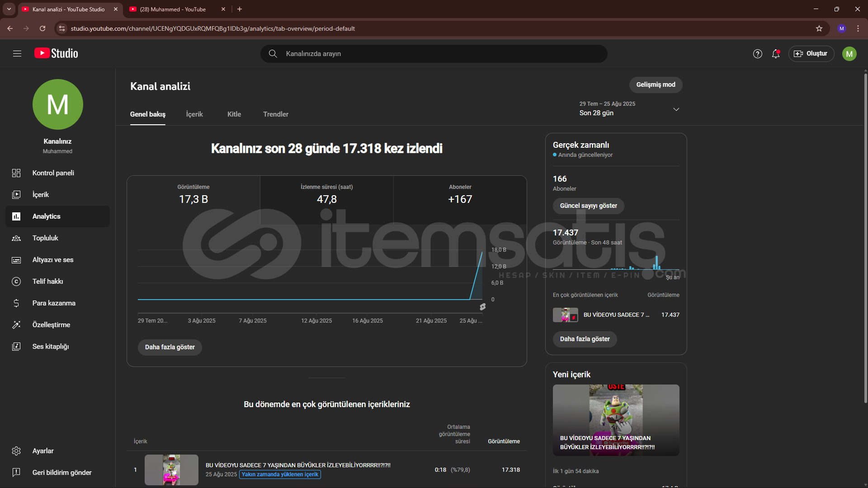This screenshot has width=868, height=488.
Task: Click the Geri bildirim gönder feedback icon
Action: point(16,473)
